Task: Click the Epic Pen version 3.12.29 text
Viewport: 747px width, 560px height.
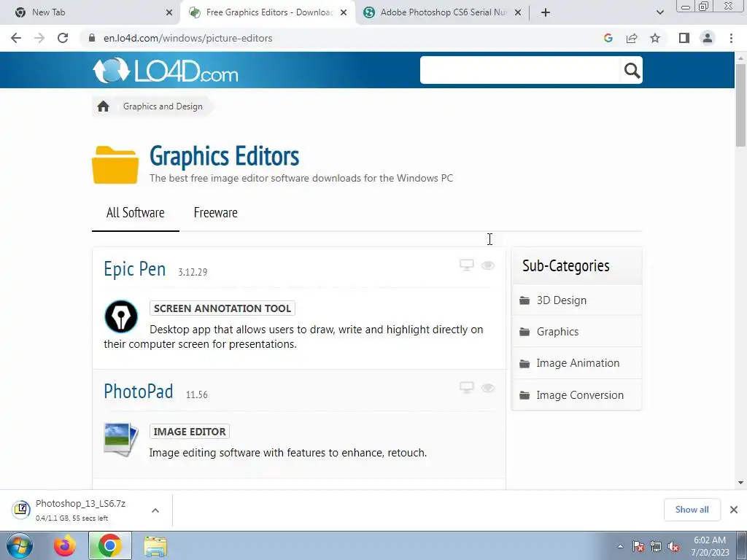Action: [193, 272]
